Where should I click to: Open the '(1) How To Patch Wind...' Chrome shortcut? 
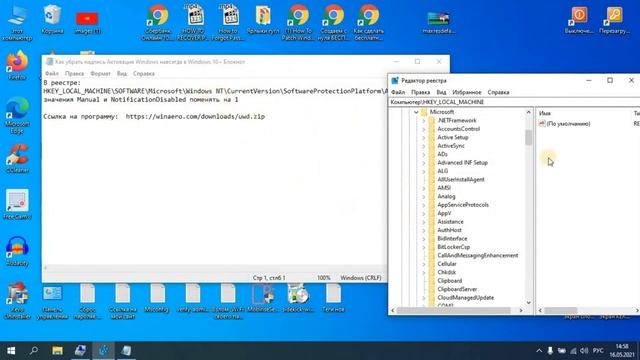pos(298,22)
